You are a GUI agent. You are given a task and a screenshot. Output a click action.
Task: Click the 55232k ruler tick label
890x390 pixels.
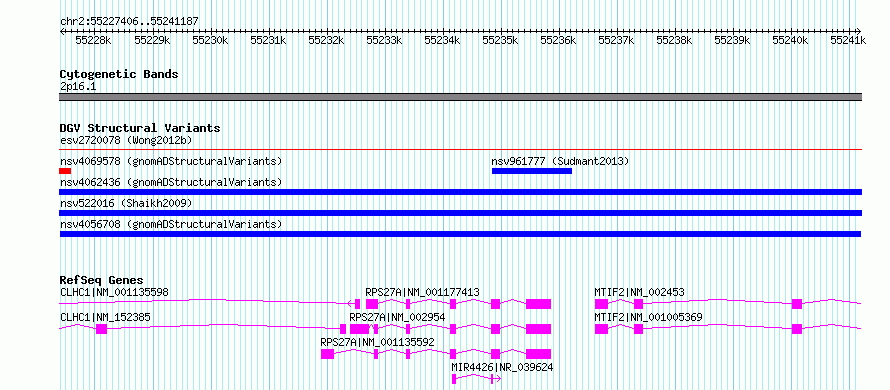pyautogui.click(x=326, y=40)
